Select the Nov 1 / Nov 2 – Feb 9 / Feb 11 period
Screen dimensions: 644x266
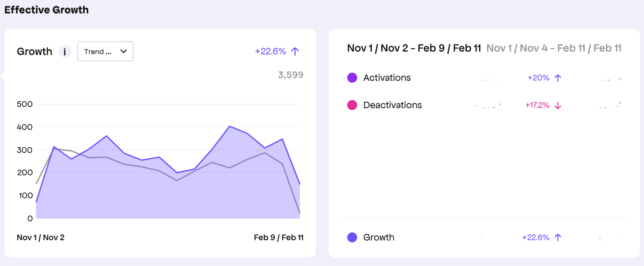pyautogui.click(x=414, y=48)
